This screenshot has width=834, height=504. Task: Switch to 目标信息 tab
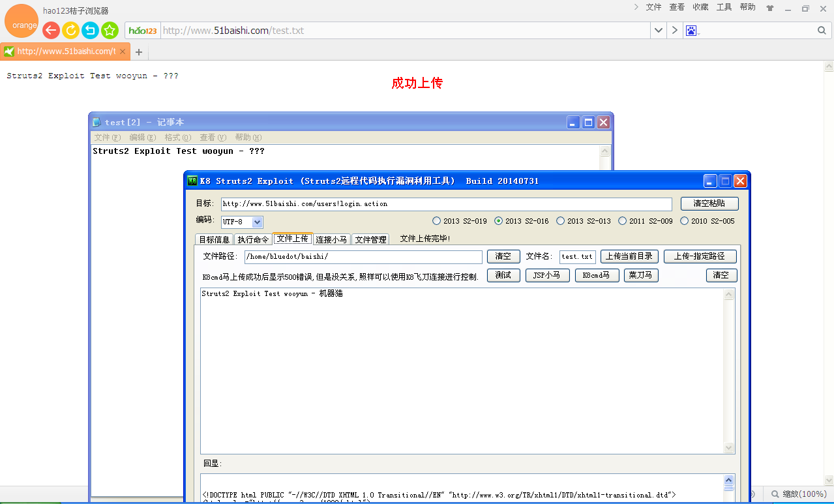[x=214, y=239]
